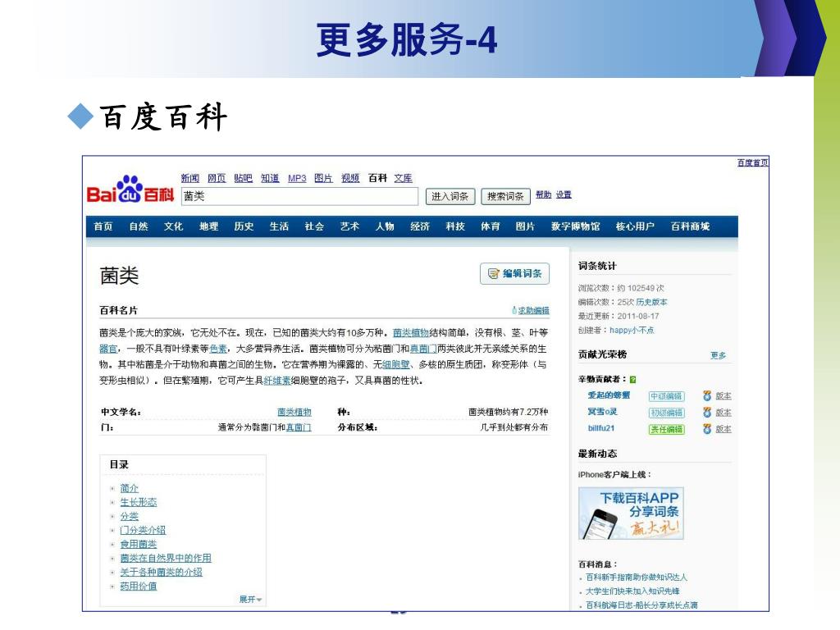The image size is (840, 630).
Task: Select the 社会 menu item
Action: (x=314, y=226)
